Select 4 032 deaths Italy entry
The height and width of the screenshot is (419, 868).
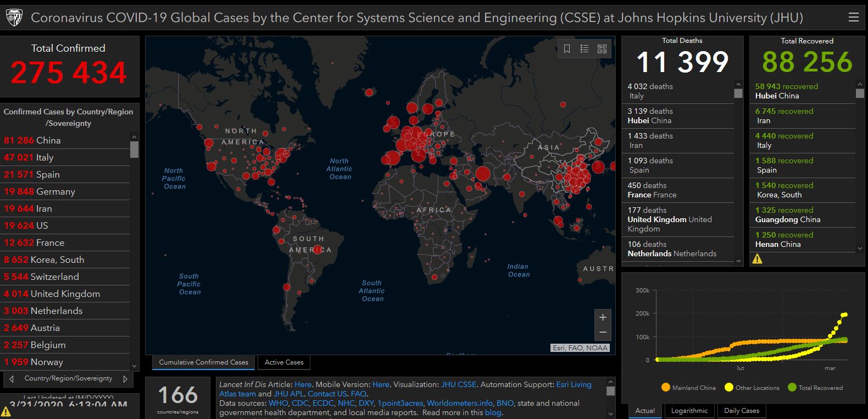(x=678, y=91)
